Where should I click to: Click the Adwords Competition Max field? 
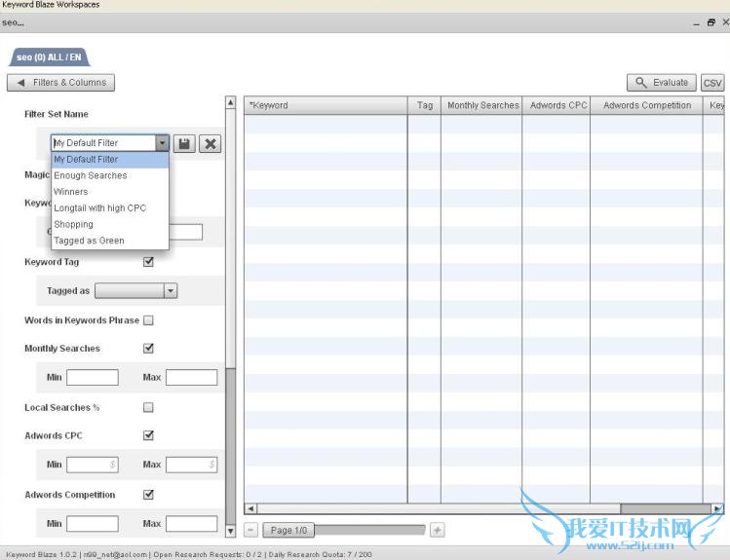click(x=191, y=524)
